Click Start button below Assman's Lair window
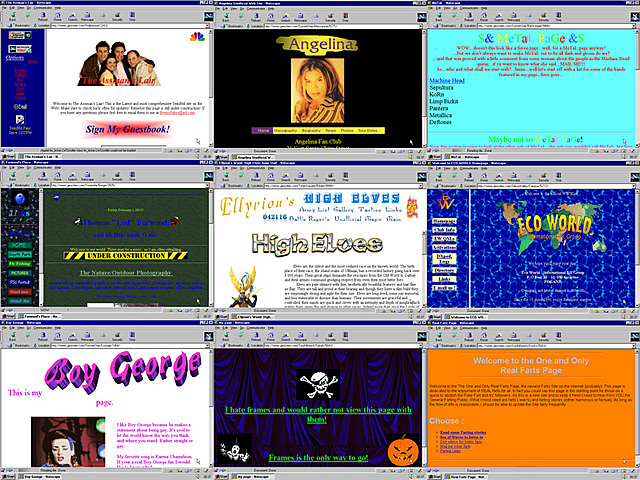This screenshot has height=480, width=640. point(8,156)
